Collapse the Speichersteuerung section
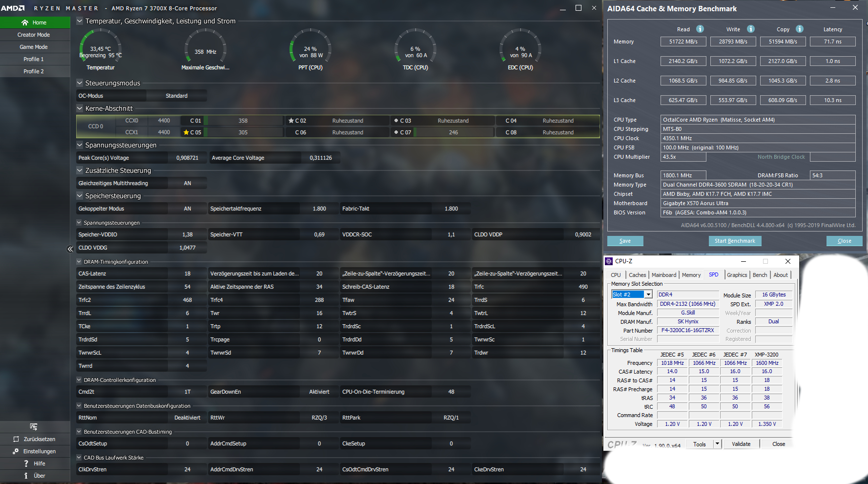The height and width of the screenshot is (484, 868). [80, 196]
